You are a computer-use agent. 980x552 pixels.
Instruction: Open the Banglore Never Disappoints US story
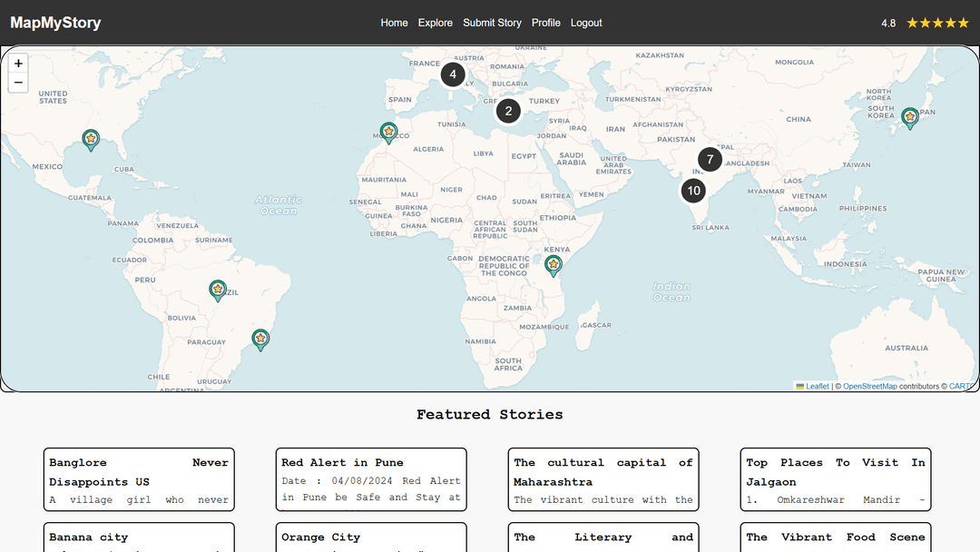[x=139, y=479]
